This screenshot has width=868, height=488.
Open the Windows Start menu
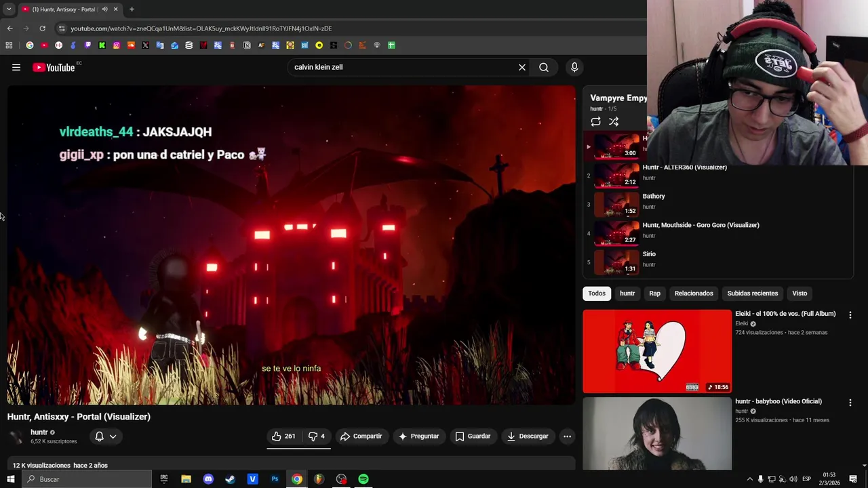(10, 479)
